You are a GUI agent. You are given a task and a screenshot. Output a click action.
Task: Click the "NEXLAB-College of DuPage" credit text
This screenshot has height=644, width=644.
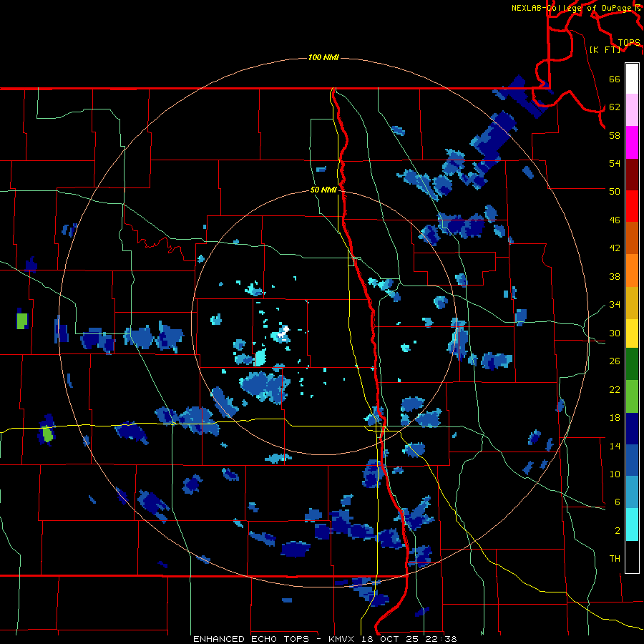(572, 8)
